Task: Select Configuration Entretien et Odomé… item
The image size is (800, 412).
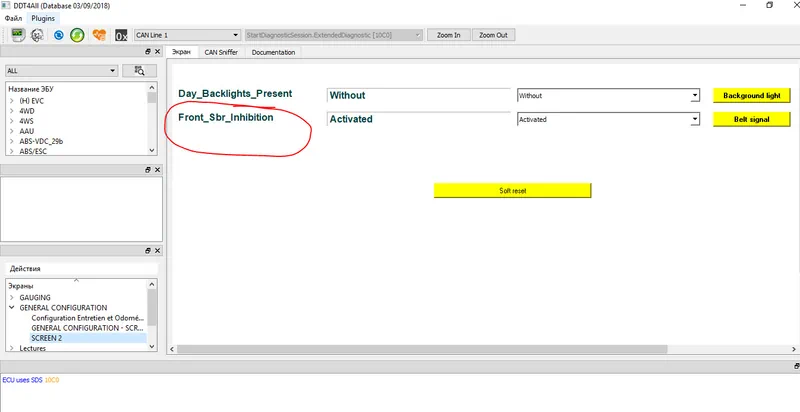Action: pyautogui.click(x=88, y=318)
